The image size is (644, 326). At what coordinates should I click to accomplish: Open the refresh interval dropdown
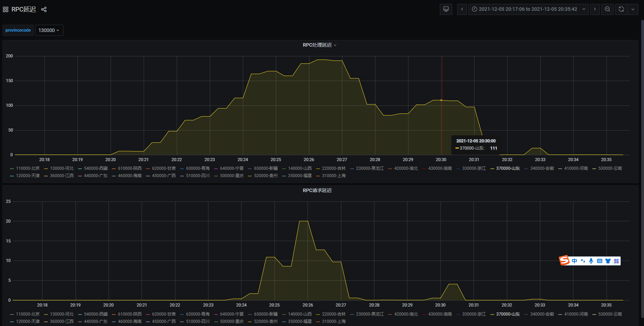pyautogui.click(x=633, y=9)
